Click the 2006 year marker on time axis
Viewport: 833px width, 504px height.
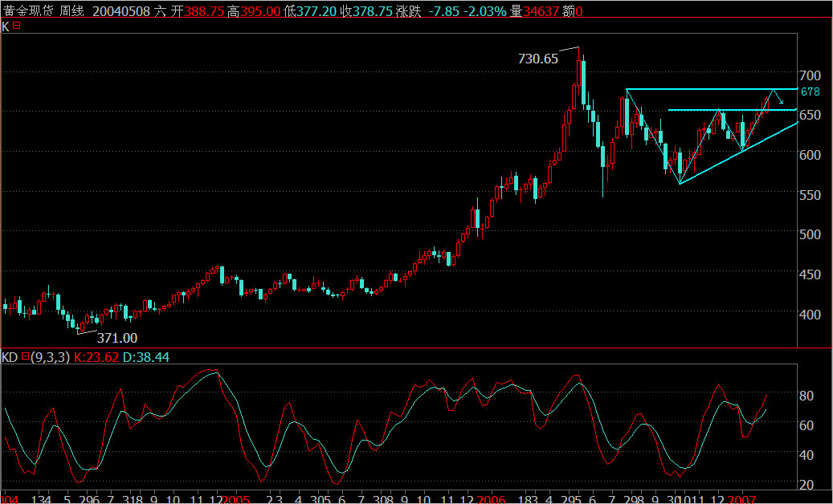490,499
